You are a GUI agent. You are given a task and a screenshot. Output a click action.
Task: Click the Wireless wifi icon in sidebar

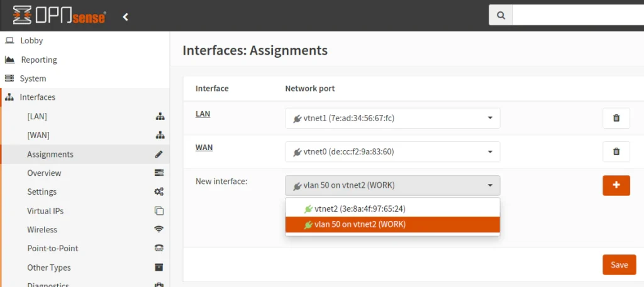(x=159, y=230)
